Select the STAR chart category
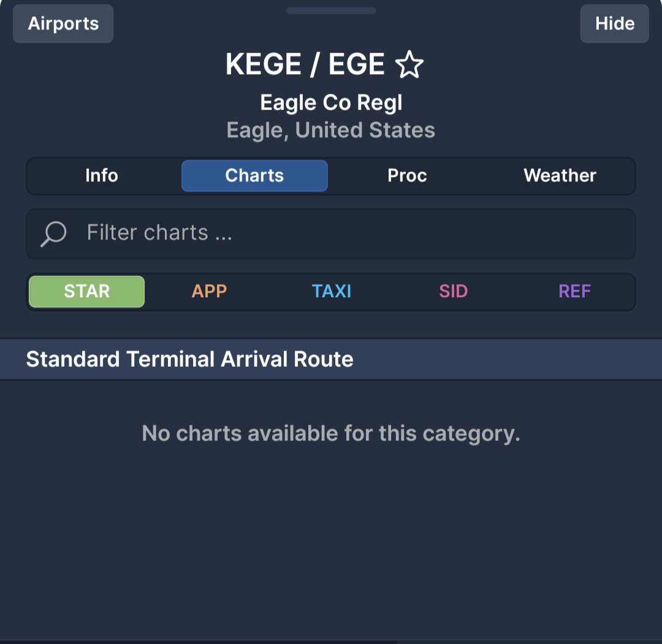 [x=87, y=292]
